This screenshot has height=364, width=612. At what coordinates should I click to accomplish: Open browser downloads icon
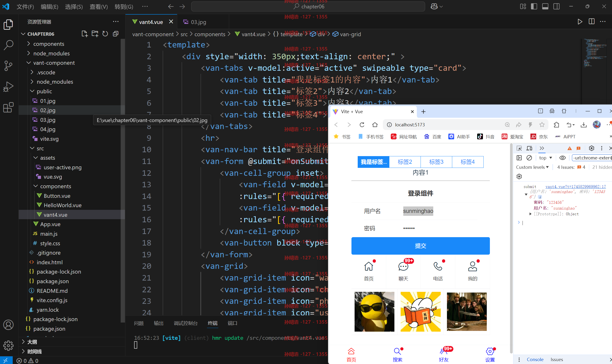(583, 125)
